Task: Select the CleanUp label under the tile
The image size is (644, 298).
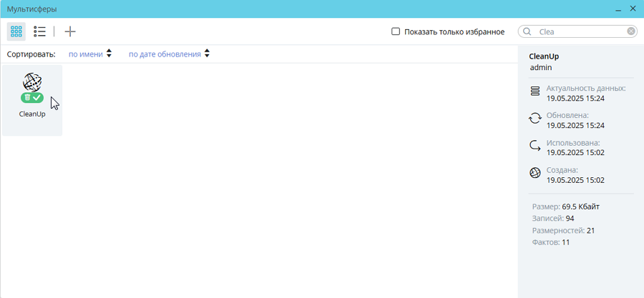Action: point(32,114)
